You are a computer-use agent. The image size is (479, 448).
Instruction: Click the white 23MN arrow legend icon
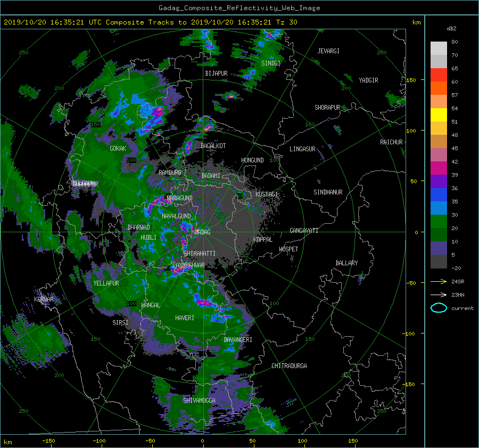click(x=439, y=295)
